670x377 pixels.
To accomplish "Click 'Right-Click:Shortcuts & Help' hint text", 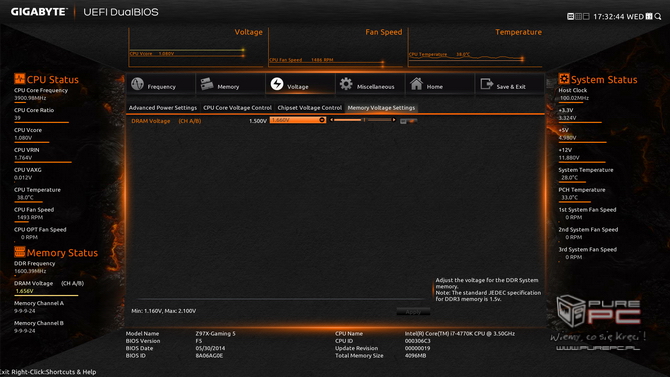I will 53,372.
